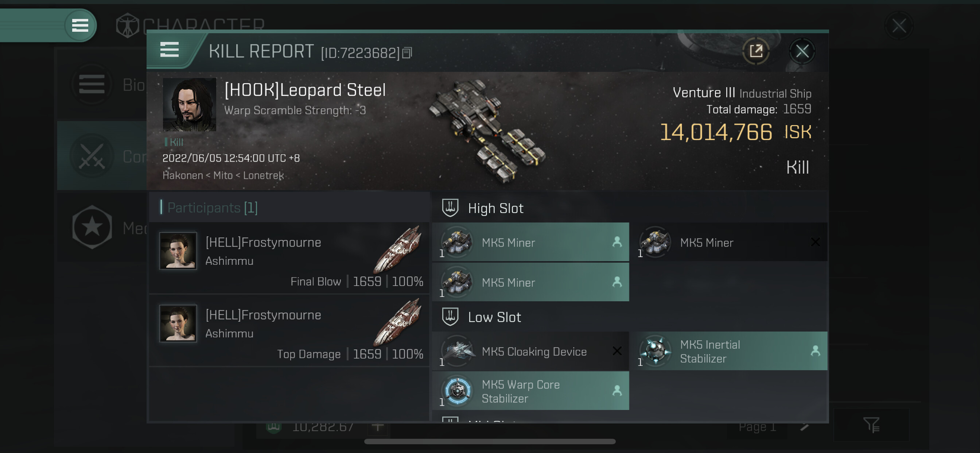Click the Top Damage Ashimmu ship icon

click(398, 322)
